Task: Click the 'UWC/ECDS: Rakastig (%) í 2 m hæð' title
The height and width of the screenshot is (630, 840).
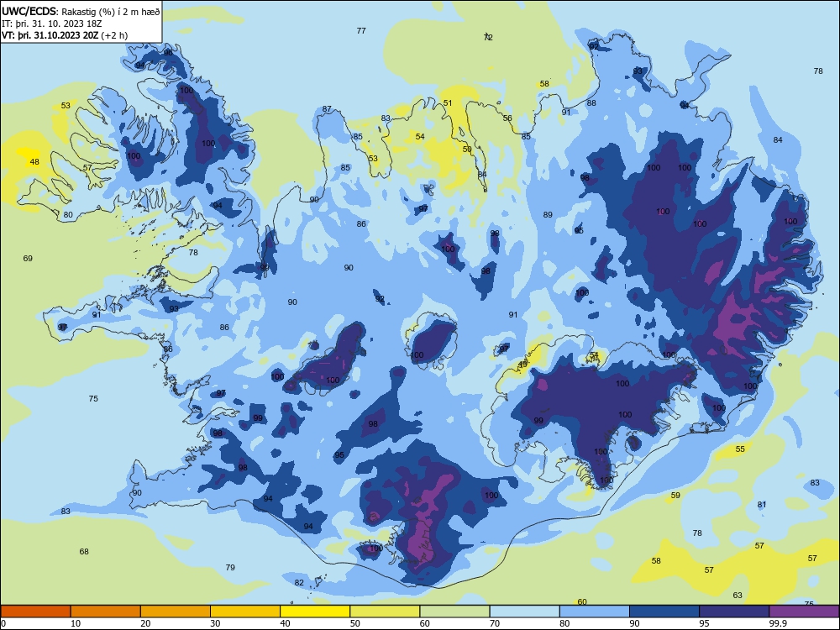Action: pyautogui.click(x=81, y=12)
